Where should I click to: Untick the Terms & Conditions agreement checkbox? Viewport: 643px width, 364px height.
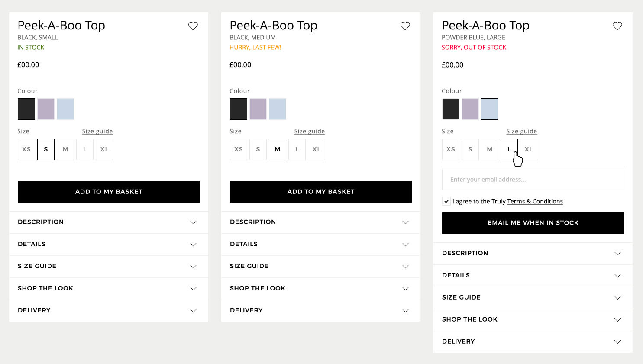click(x=446, y=201)
